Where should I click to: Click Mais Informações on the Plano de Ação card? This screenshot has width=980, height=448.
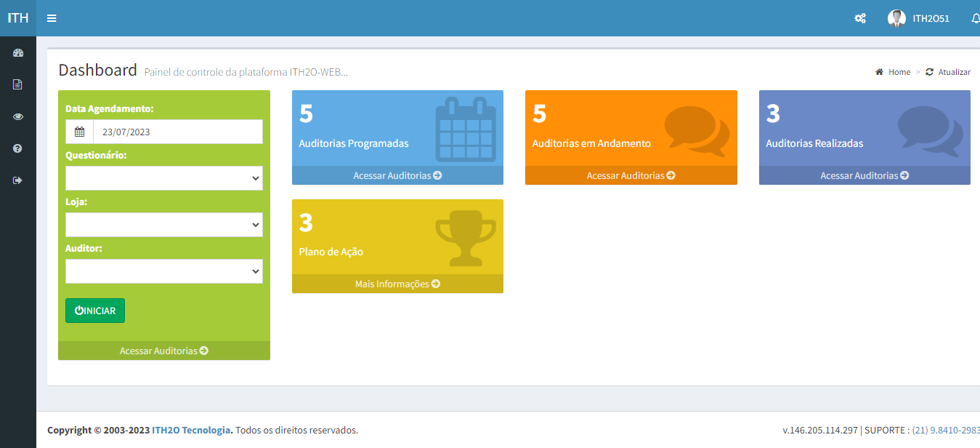(397, 284)
